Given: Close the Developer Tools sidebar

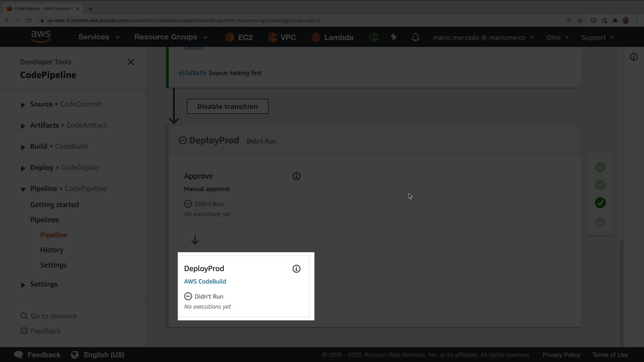Looking at the screenshot, I should click(131, 62).
